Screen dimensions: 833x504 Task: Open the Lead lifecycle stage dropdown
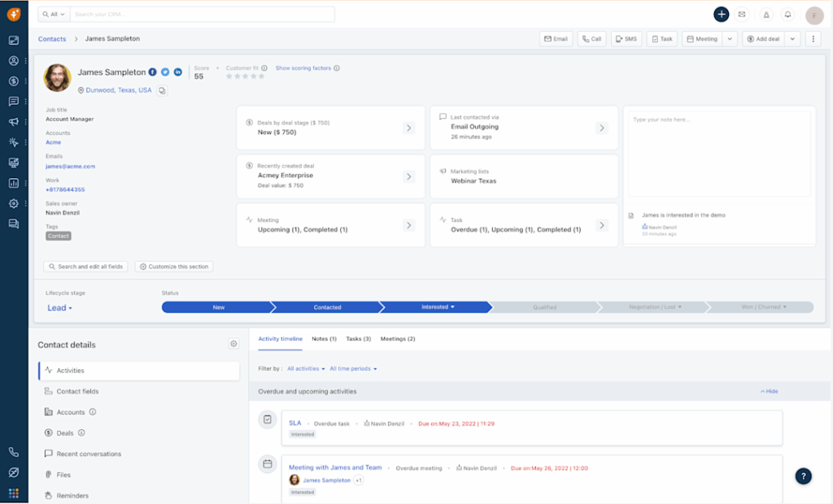[59, 308]
